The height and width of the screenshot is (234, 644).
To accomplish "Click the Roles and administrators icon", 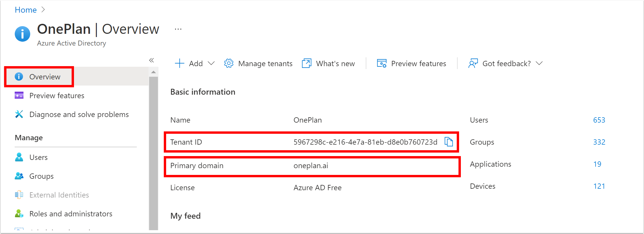I will 19,214.
